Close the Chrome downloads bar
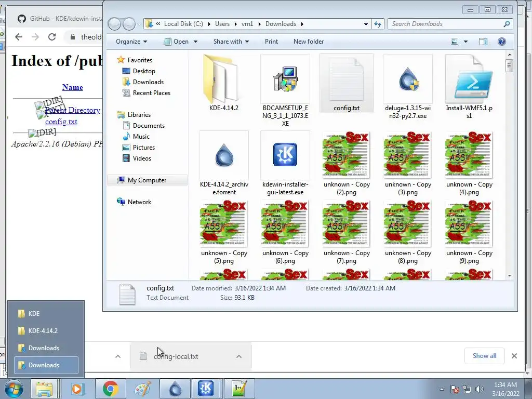Screen dimensions: 532x399 tap(514, 355)
